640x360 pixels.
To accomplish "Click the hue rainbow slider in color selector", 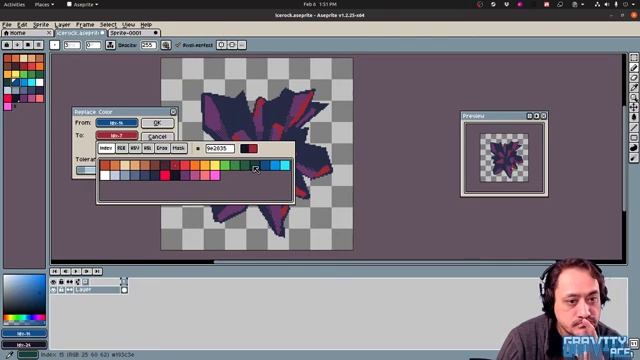I will pos(24,318).
